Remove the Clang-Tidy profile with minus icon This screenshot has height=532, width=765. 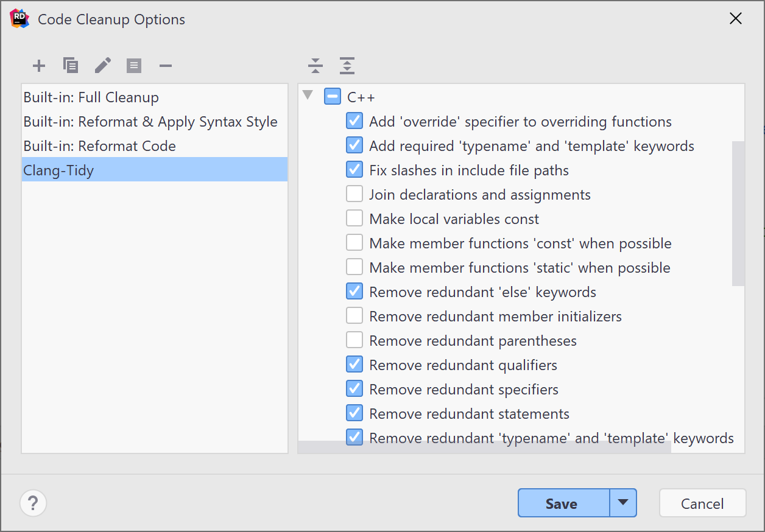[x=165, y=65]
